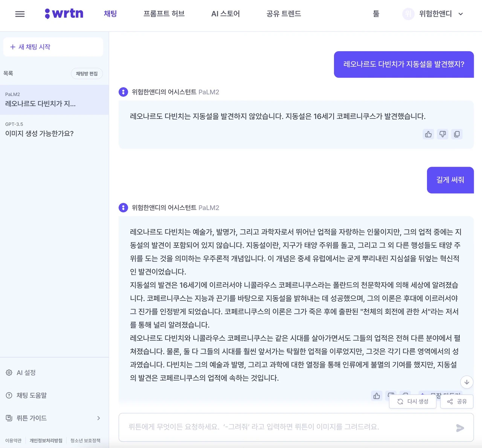Open the 툴 menu
This screenshot has height=448, width=482.
[x=376, y=14]
